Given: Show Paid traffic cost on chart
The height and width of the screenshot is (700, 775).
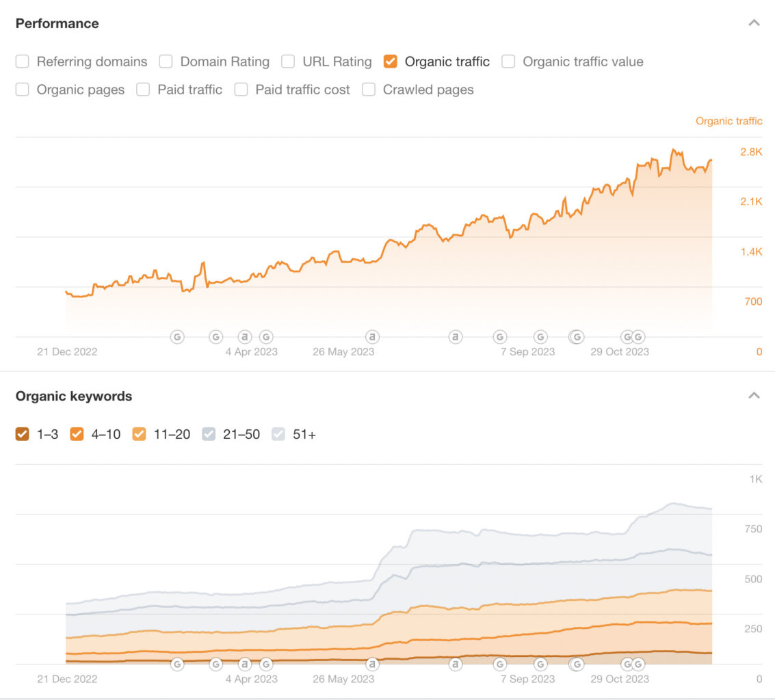Looking at the screenshot, I should click(x=241, y=90).
